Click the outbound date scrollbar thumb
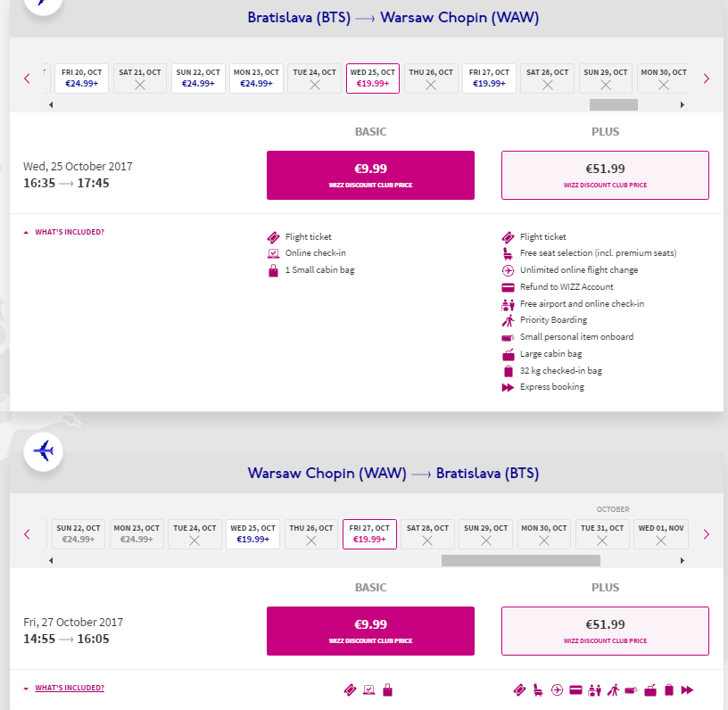This screenshot has height=710, width=728. (x=613, y=105)
